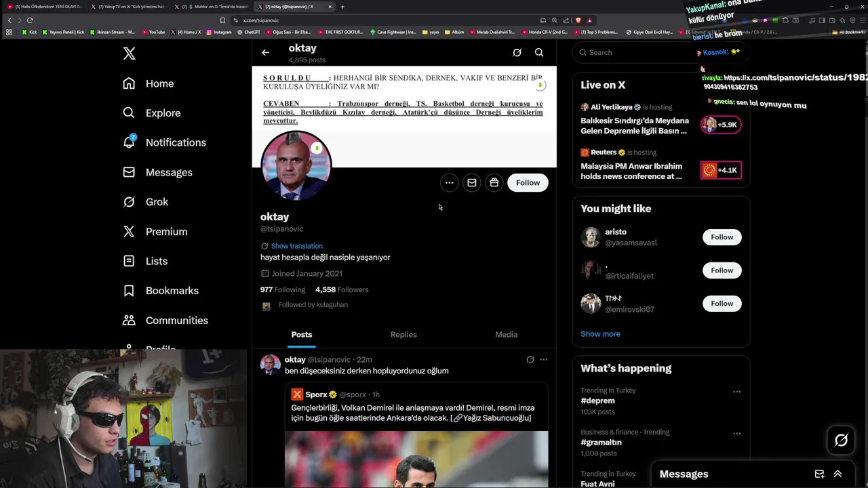This screenshot has width=868, height=488.
Task: Send a message via the envelope icon button
Action: point(471,182)
